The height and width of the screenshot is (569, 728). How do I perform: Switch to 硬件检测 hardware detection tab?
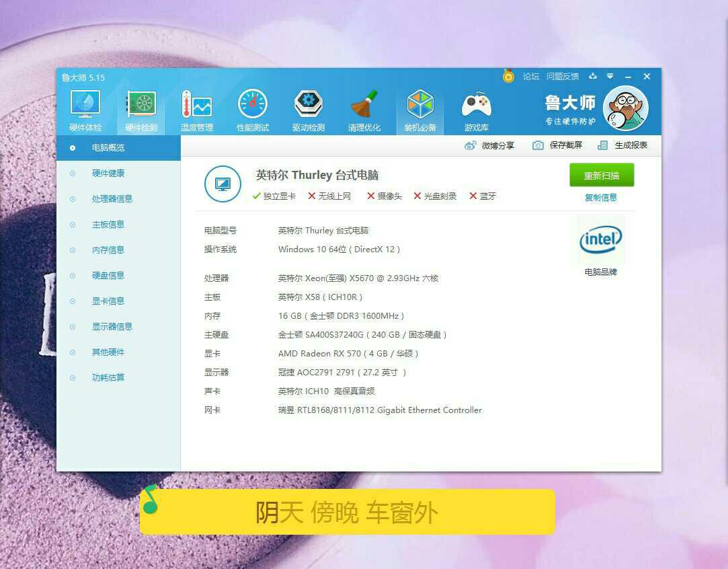(141, 110)
